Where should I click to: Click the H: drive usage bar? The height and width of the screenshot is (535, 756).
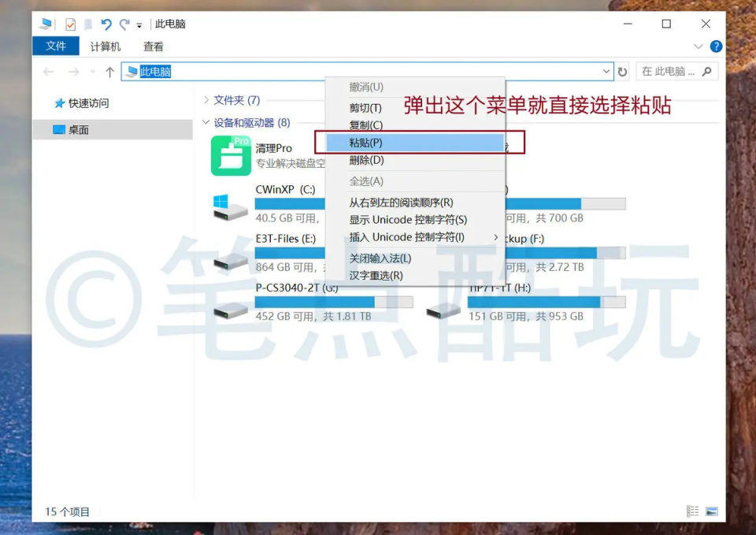click(547, 302)
